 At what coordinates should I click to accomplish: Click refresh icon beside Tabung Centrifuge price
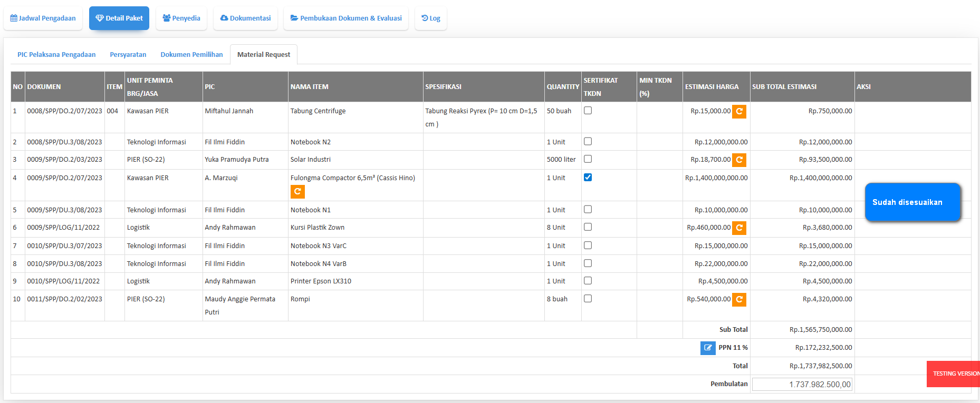739,112
